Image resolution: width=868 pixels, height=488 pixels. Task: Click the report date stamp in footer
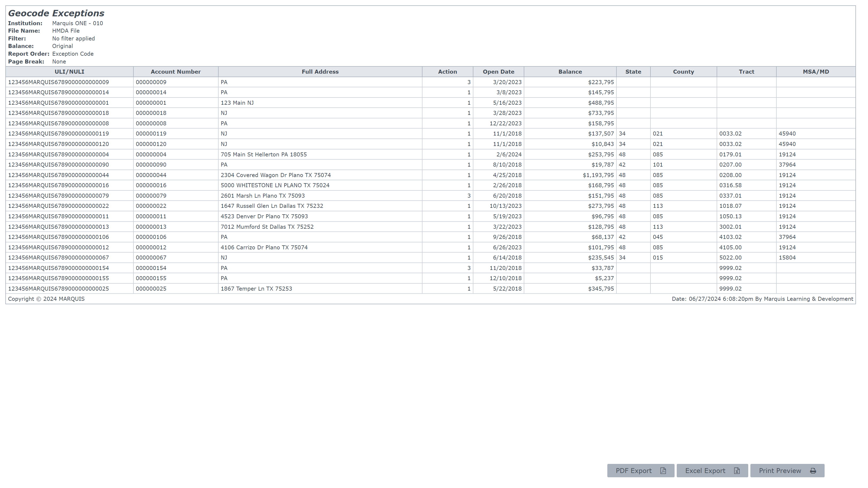(762, 299)
